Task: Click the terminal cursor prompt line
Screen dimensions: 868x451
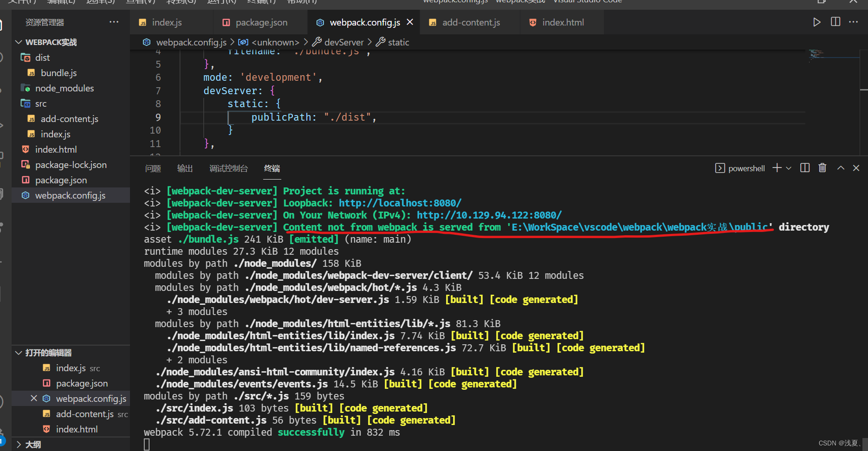Action: tap(147, 445)
